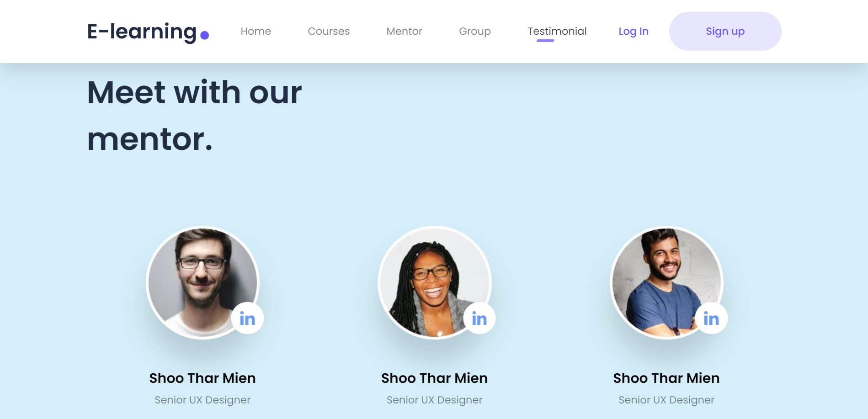The height and width of the screenshot is (419, 868).
Task: Select the laughing woman mentor photo
Action: (x=435, y=283)
